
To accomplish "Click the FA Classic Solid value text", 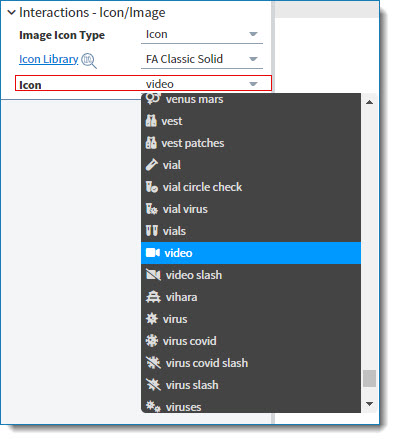I will (x=184, y=59).
